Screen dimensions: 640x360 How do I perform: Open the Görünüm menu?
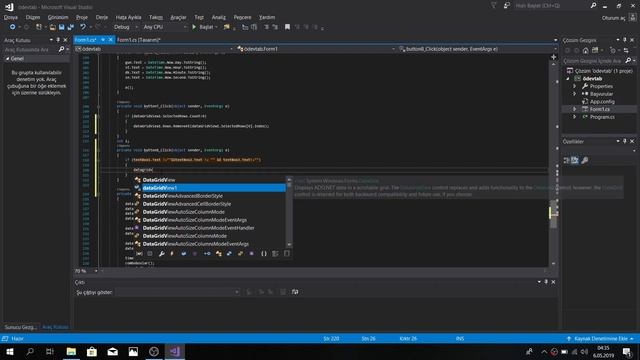tap(58, 18)
